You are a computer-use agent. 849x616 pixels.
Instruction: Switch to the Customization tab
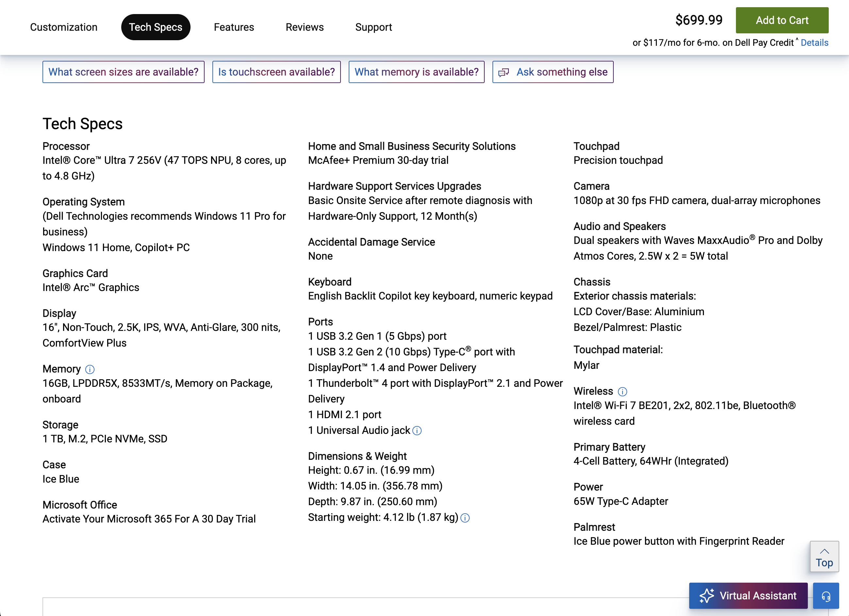(63, 26)
